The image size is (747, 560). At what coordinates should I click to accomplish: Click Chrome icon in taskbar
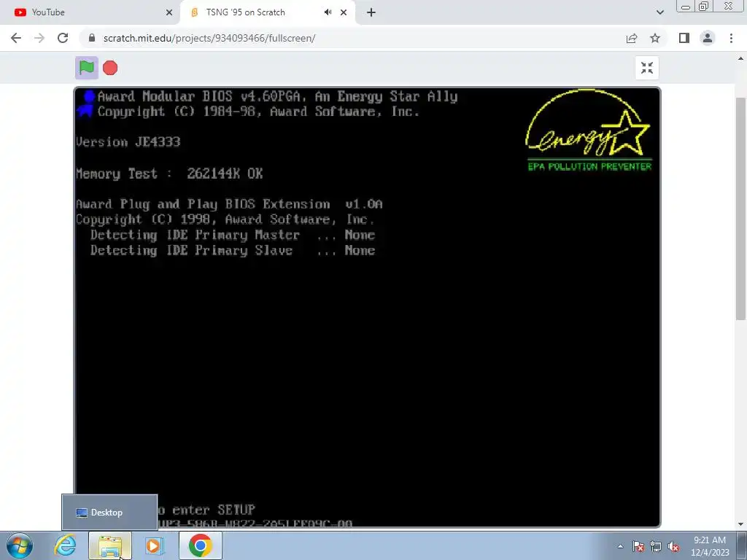(200, 545)
